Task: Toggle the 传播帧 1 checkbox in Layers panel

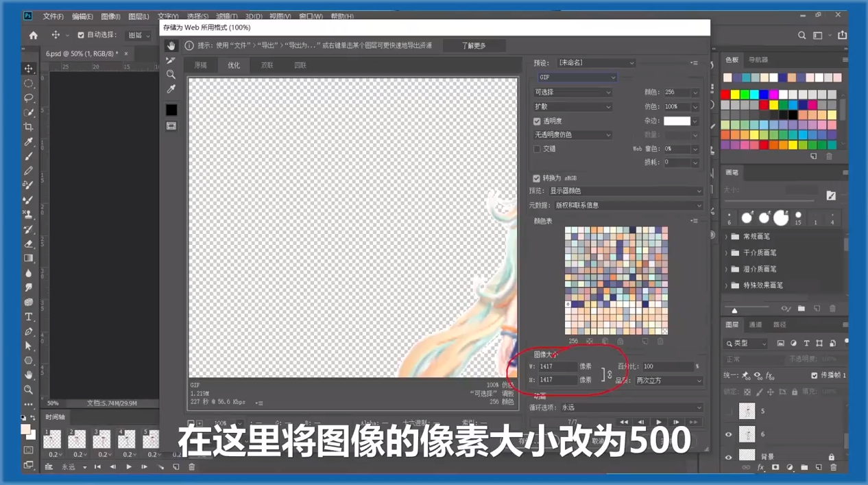Action: pyautogui.click(x=815, y=375)
